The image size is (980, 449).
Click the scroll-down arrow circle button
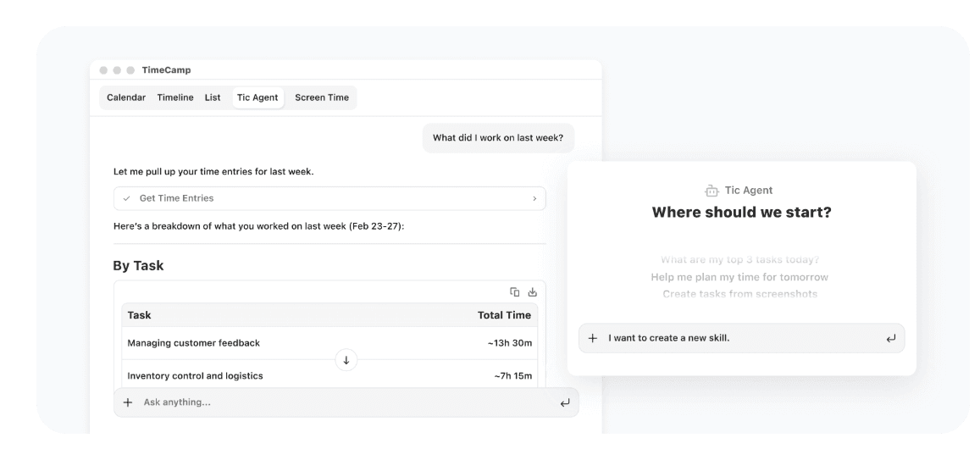click(x=346, y=360)
